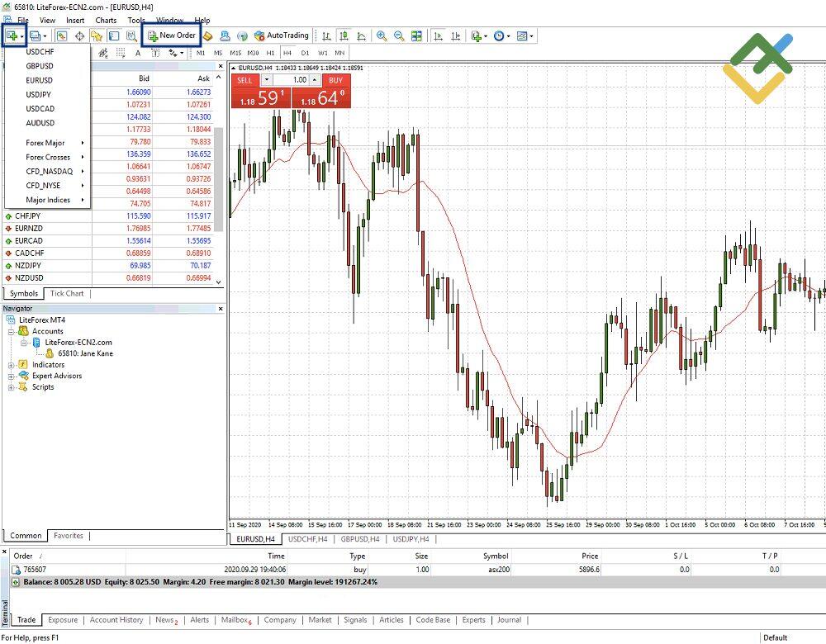Open the MetaEditor
The height and width of the screenshot is (644, 826).
[x=208, y=36]
